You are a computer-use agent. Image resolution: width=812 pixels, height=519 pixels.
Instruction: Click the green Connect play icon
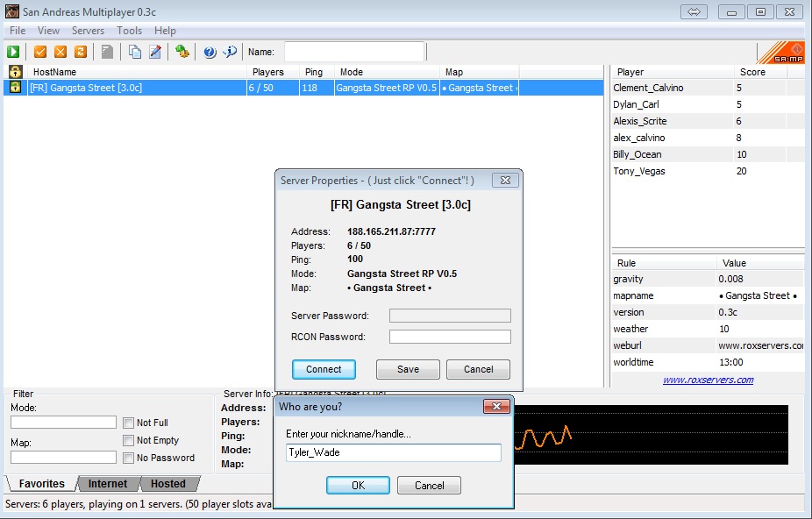(x=13, y=52)
